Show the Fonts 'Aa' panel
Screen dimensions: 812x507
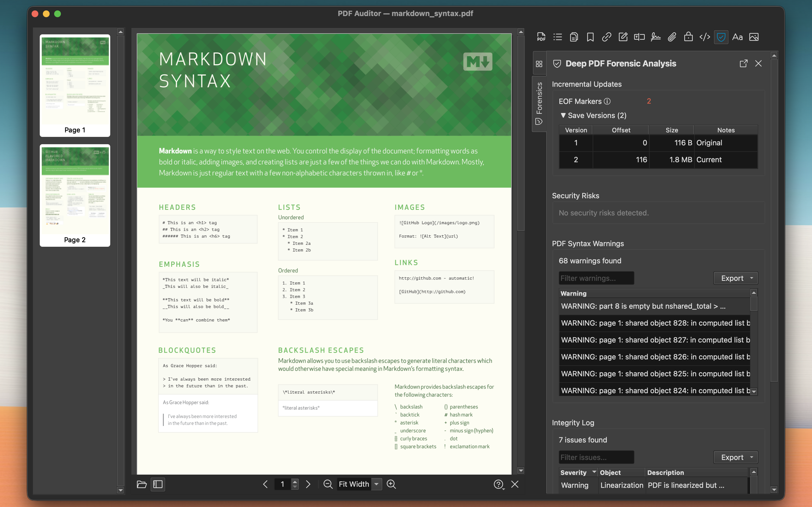(737, 37)
